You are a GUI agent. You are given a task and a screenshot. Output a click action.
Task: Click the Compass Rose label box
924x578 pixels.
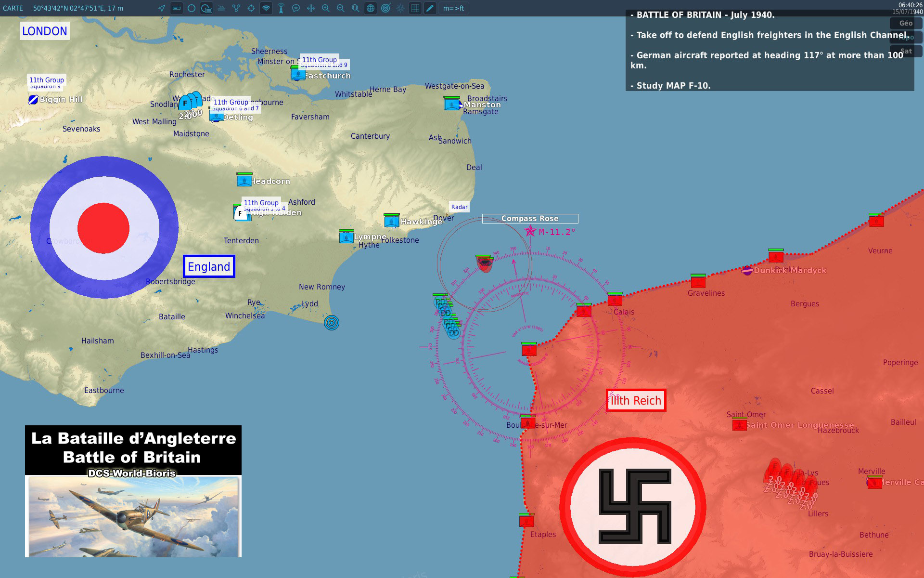530,219
